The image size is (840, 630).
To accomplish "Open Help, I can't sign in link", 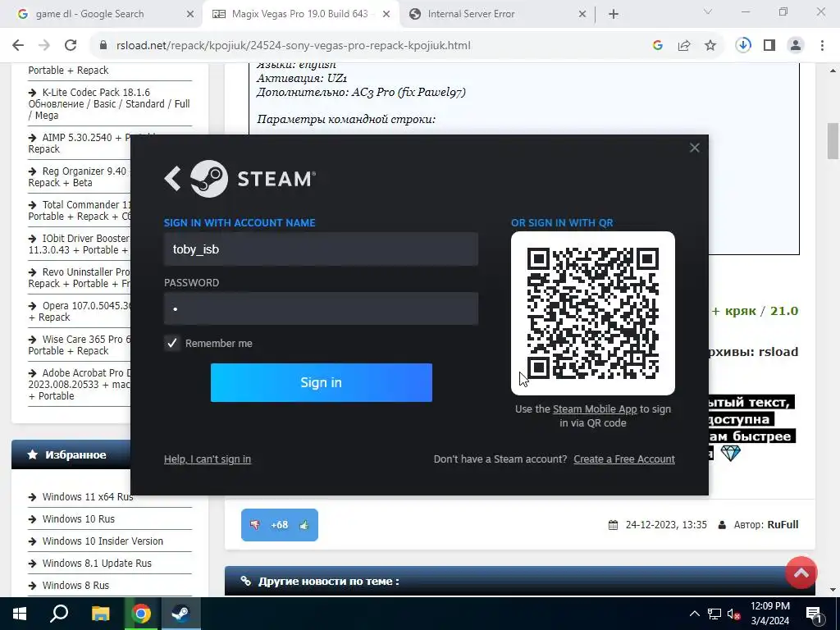I will pos(208,459).
